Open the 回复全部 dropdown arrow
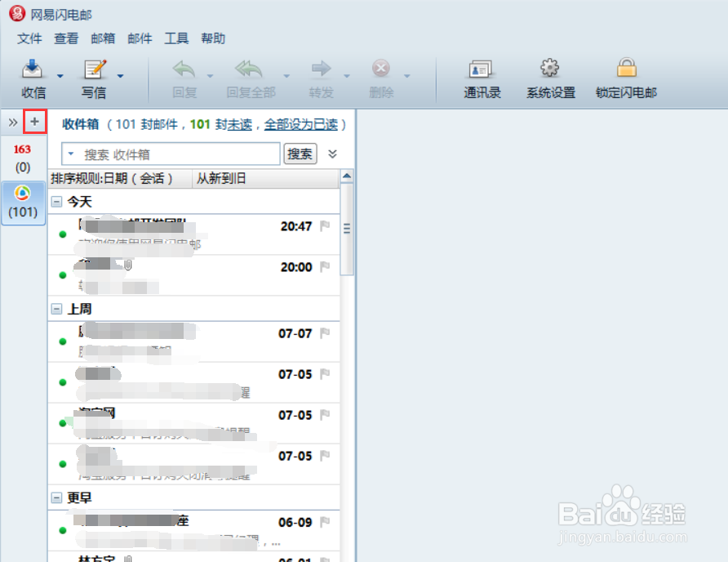 tap(286, 76)
